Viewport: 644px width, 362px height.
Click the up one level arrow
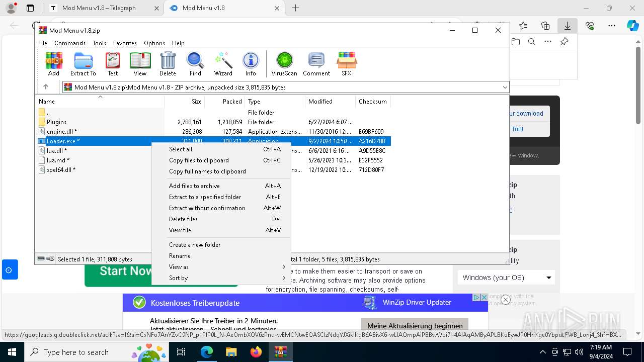point(46,87)
